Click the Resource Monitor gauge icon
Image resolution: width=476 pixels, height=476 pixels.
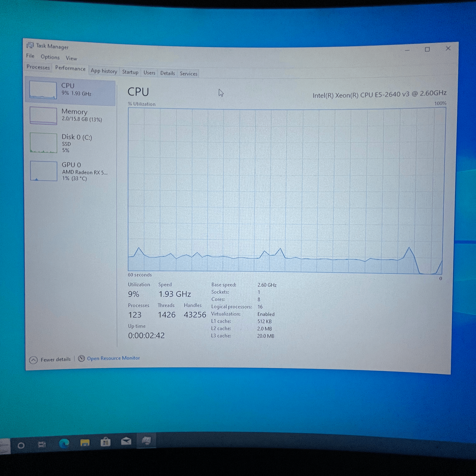click(81, 358)
